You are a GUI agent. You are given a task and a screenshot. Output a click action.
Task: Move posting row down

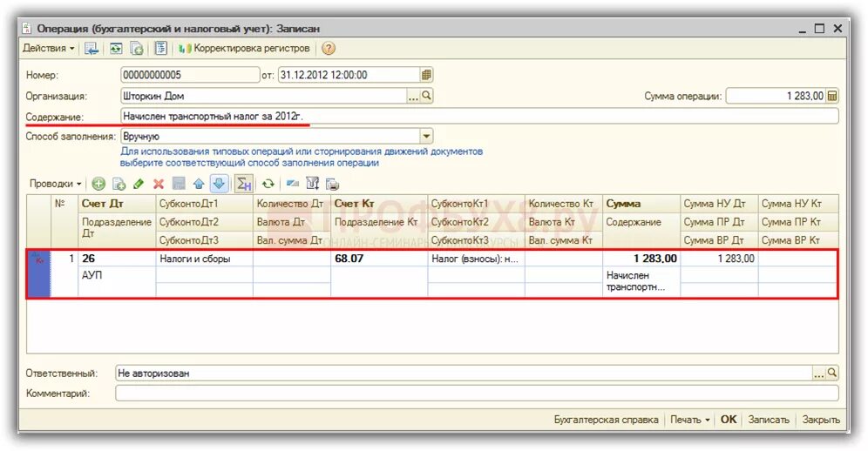click(x=220, y=184)
